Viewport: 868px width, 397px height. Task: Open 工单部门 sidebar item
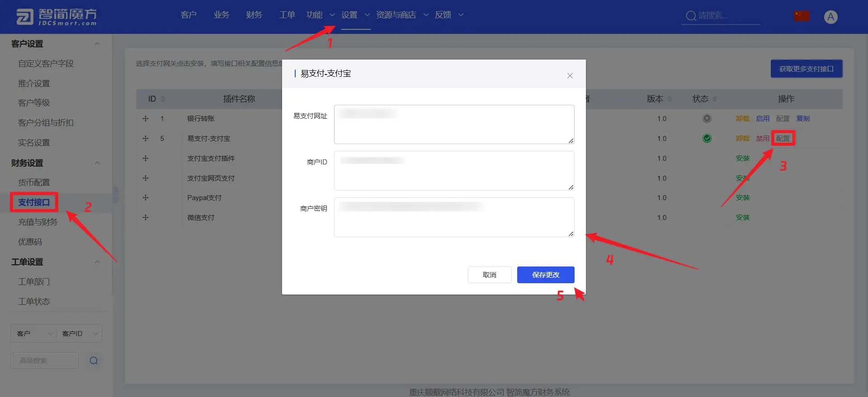(34, 282)
